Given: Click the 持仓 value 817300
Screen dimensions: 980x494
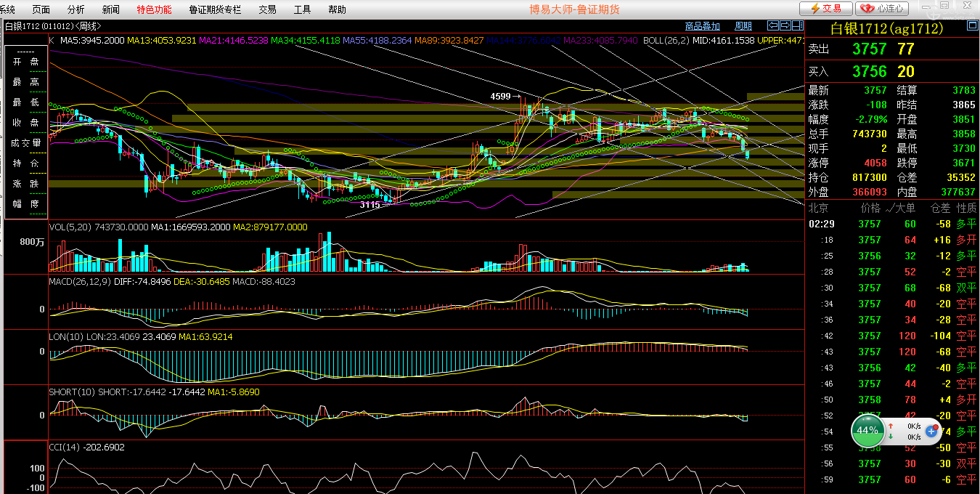Looking at the screenshot, I should tap(869, 177).
